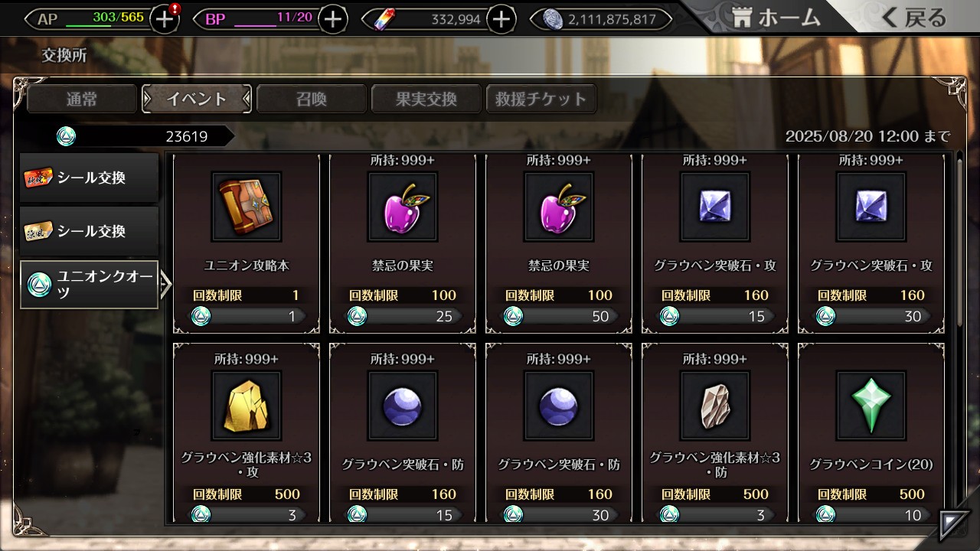Open the second シール交換 sidebar entry
Viewport: 980px width, 551px height.
tap(89, 231)
